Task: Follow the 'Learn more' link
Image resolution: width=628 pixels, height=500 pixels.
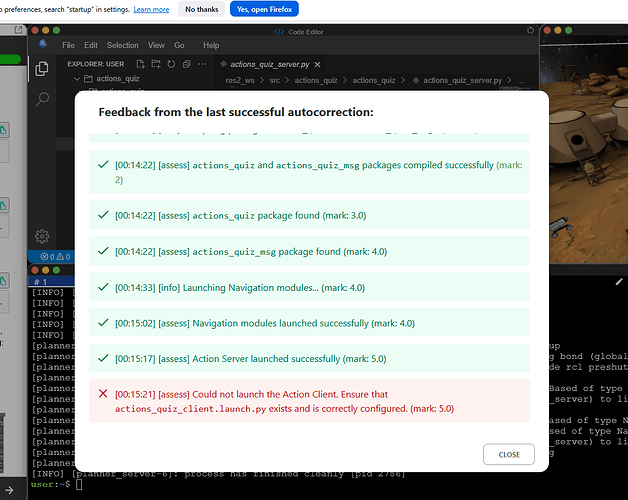Action: coord(151,9)
